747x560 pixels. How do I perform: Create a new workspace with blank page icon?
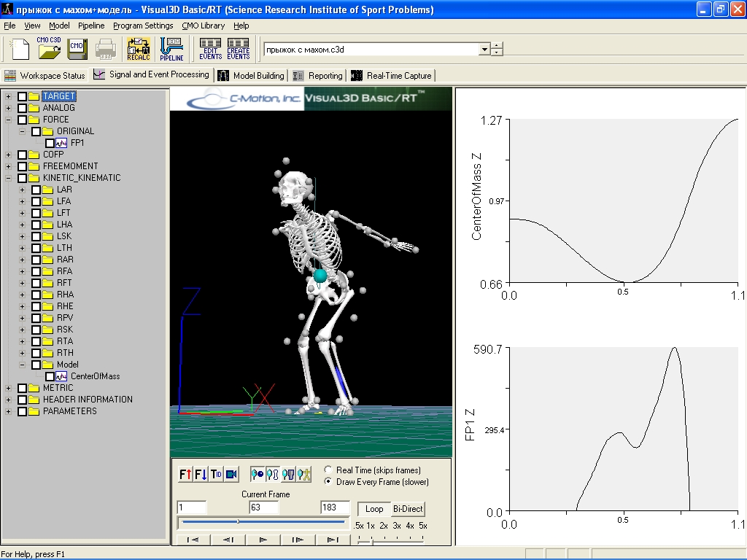20,49
